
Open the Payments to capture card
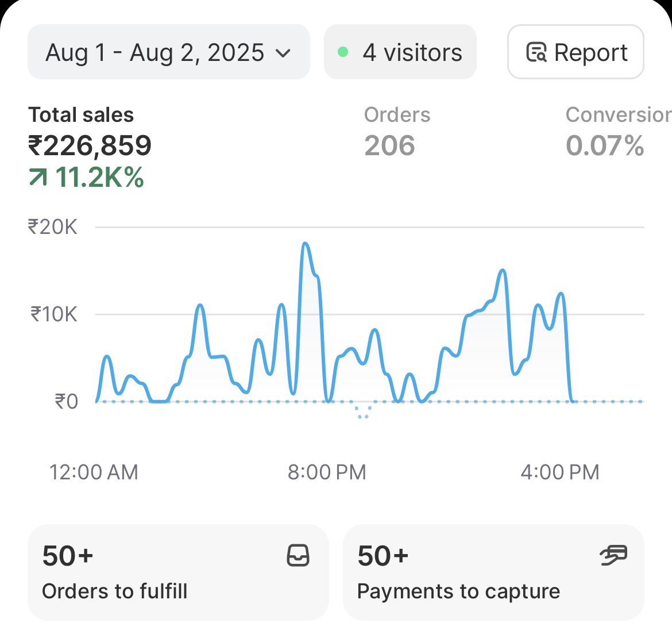tap(493, 572)
